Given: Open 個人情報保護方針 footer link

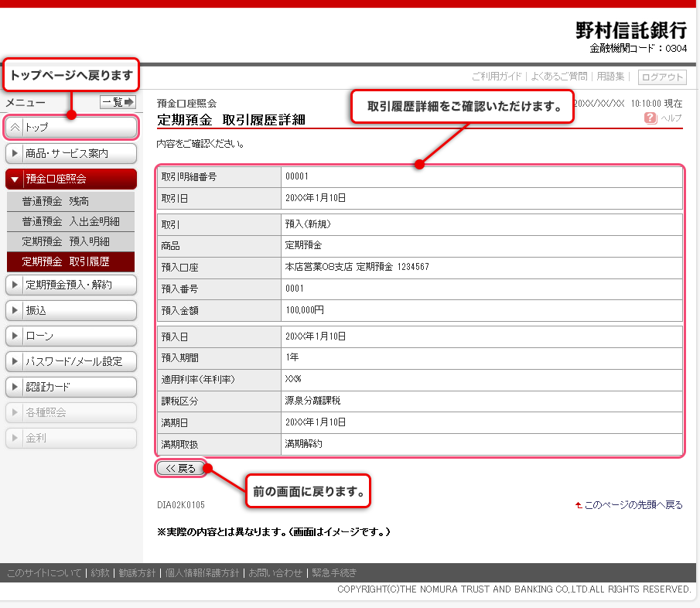Looking at the screenshot, I should coord(201,573).
